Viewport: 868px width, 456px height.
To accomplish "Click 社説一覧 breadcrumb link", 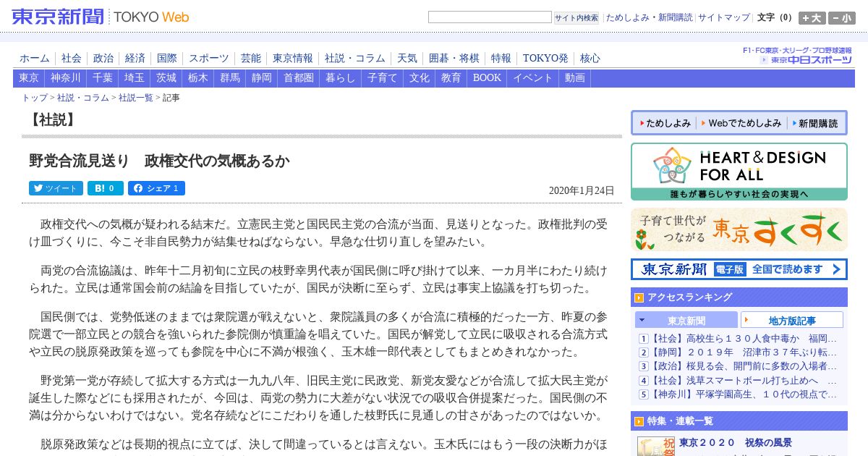I will click(136, 98).
